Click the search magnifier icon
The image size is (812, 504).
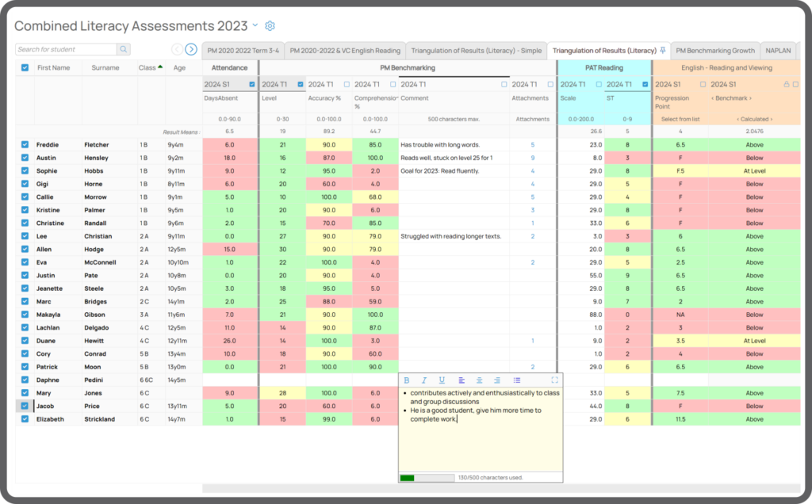click(x=123, y=49)
